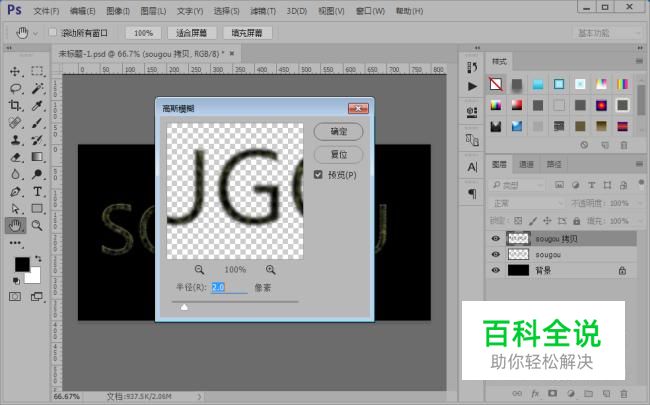Screen dimensions: 650x405
Task: Click the 填充屏幕 fill screen button
Action: click(x=247, y=33)
